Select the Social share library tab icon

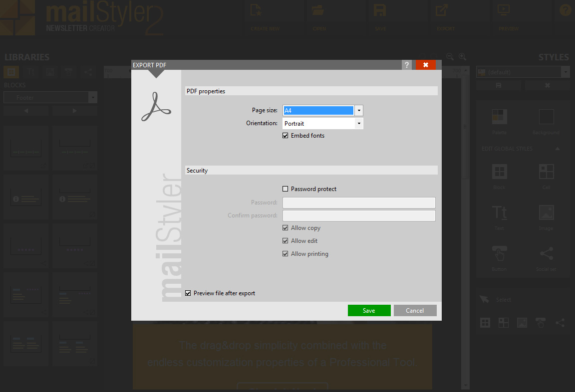[x=88, y=72]
